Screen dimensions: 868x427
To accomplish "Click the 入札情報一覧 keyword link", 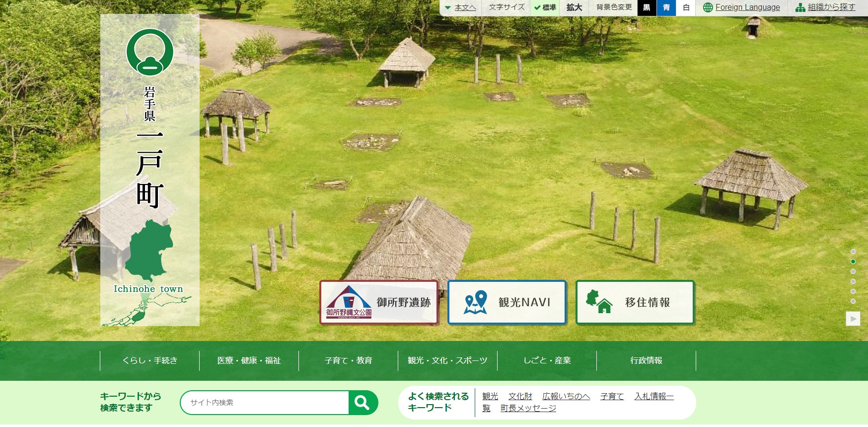I will pyautogui.click(x=654, y=396).
